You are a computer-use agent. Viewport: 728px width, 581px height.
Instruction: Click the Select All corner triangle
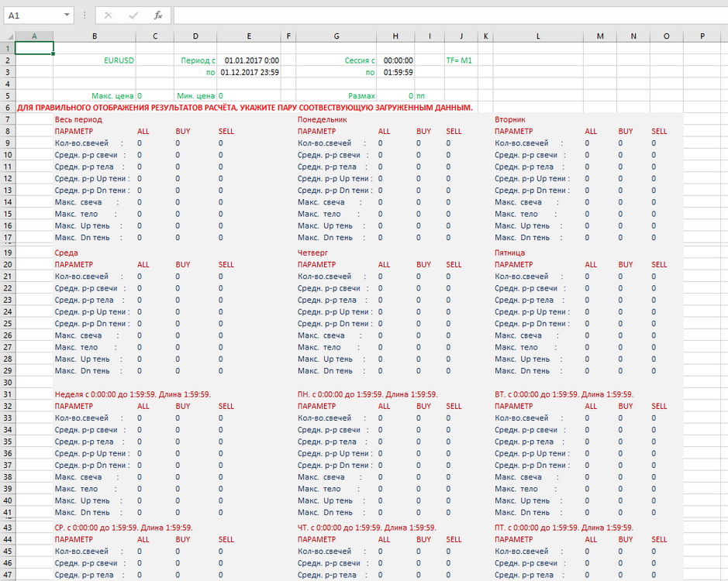[x=10, y=36]
